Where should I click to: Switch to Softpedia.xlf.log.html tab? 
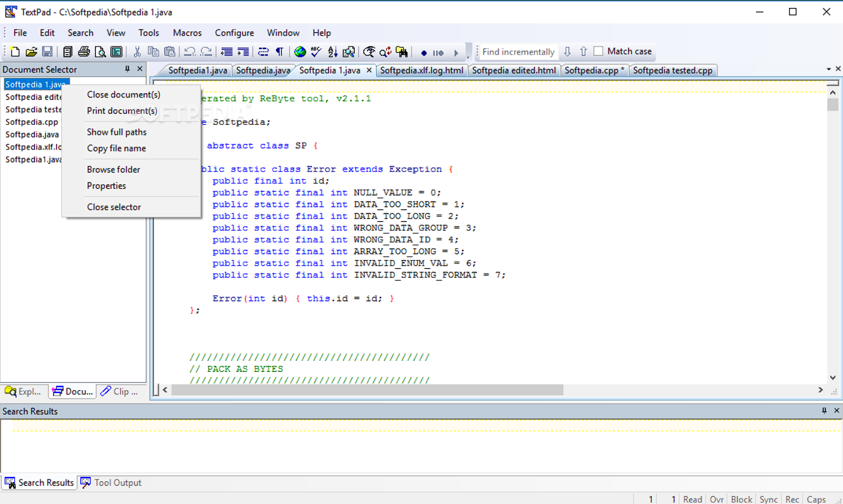(x=421, y=70)
